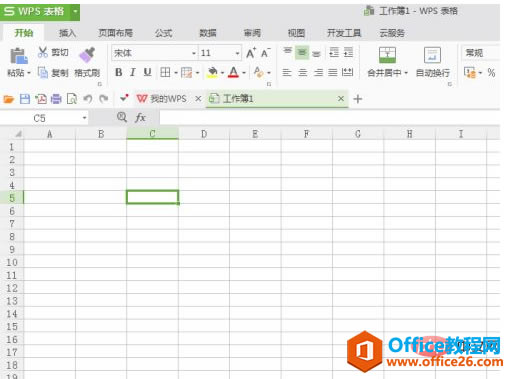This screenshot has width=510, height=379.
Task: Select column D header
Action: pyautogui.click(x=204, y=134)
